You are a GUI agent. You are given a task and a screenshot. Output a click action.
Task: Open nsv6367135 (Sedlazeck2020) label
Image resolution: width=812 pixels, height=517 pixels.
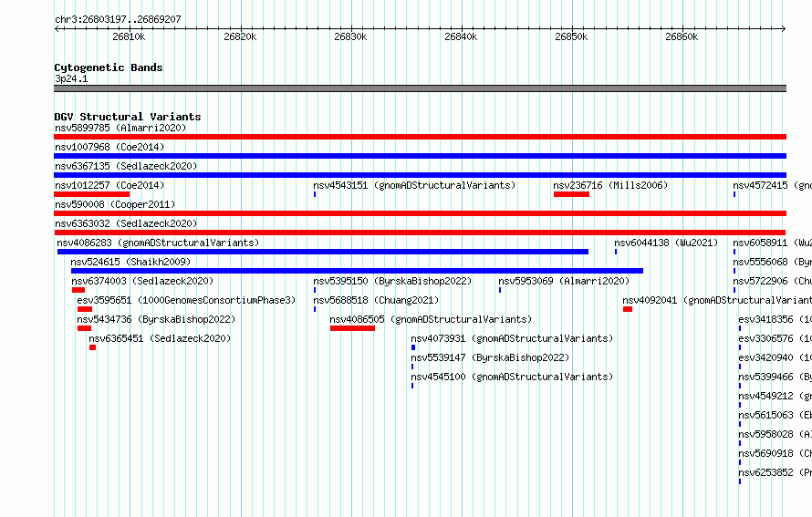click(x=126, y=166)
